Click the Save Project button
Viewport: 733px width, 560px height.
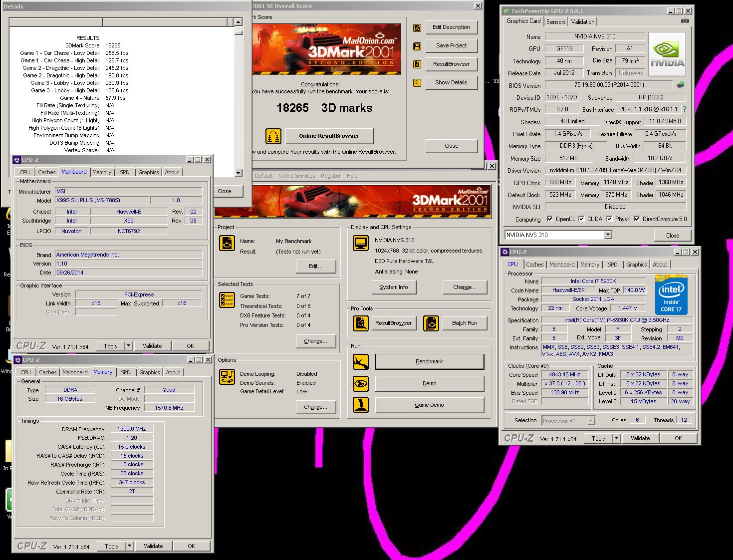[x=451, y=45]
